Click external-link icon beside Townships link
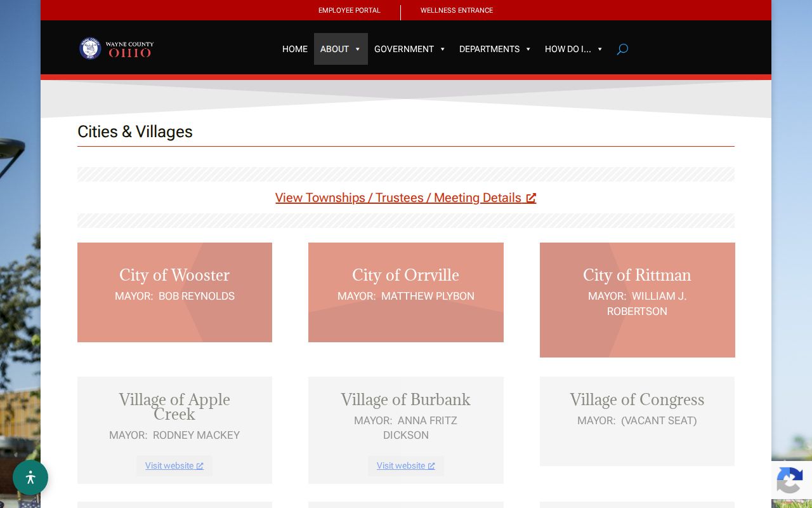Screen dimensions: 812x508 click(531, 198)
